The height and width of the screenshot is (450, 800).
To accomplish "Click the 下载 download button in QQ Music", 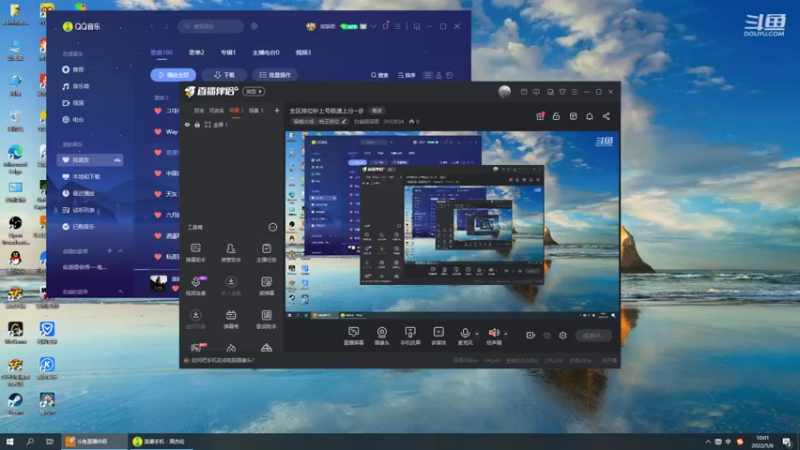I will [224, 75].
